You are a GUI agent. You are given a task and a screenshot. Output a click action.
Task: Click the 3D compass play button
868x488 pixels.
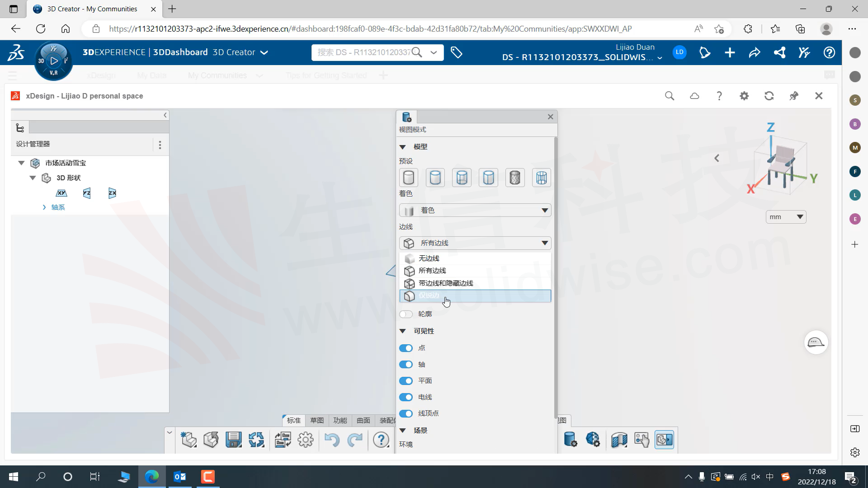(x=54, y=61)
